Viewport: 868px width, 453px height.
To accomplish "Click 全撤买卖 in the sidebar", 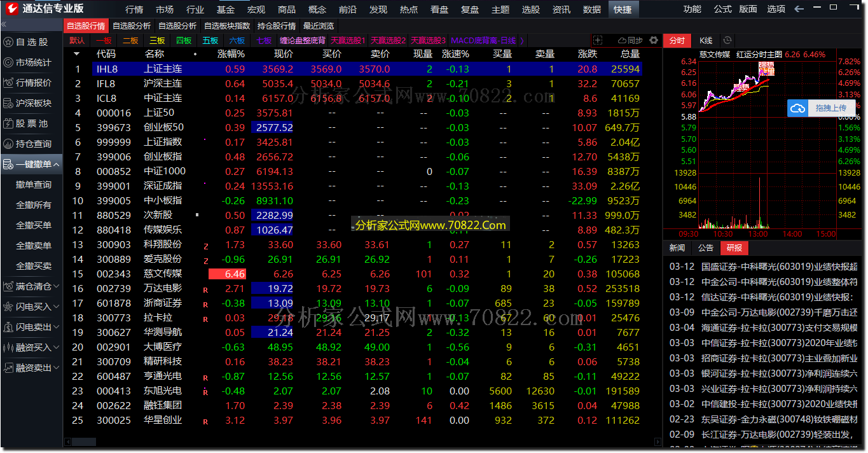I will [x=34, y=266].
